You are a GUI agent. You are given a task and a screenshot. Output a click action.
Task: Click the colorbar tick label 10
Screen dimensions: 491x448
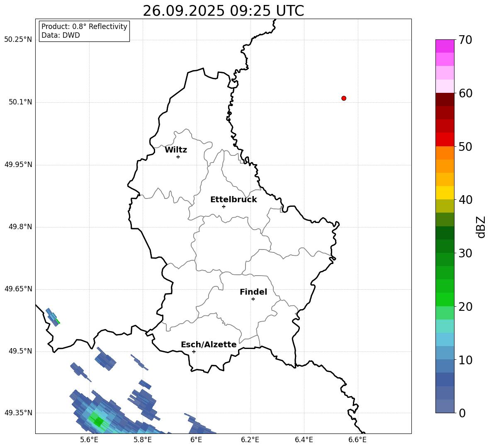coord(465,360)
